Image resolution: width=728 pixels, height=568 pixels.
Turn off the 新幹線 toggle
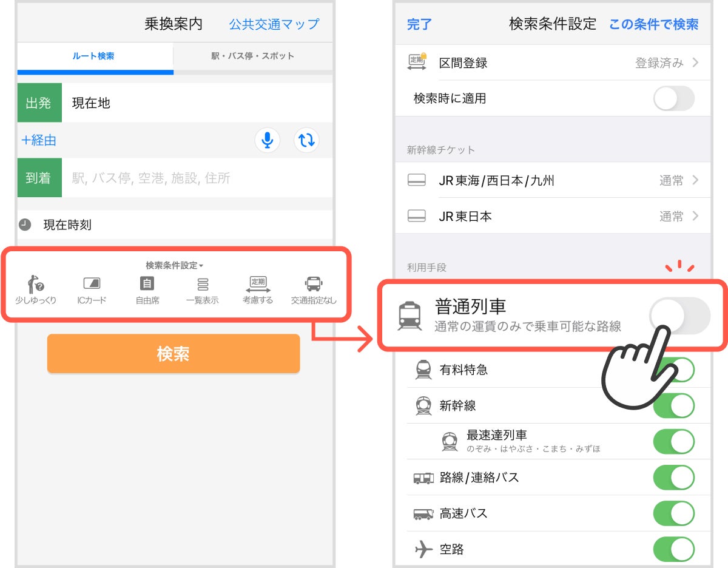point(673,405)
